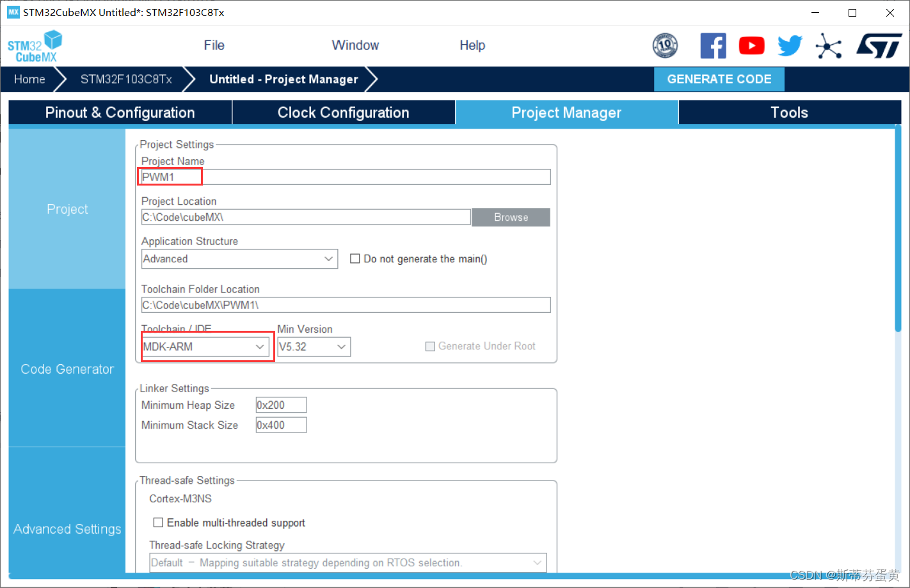This screenshot has height=588, width=910.
Task: Maximize the STM32CubeMX window
Action: pos(852,12)
